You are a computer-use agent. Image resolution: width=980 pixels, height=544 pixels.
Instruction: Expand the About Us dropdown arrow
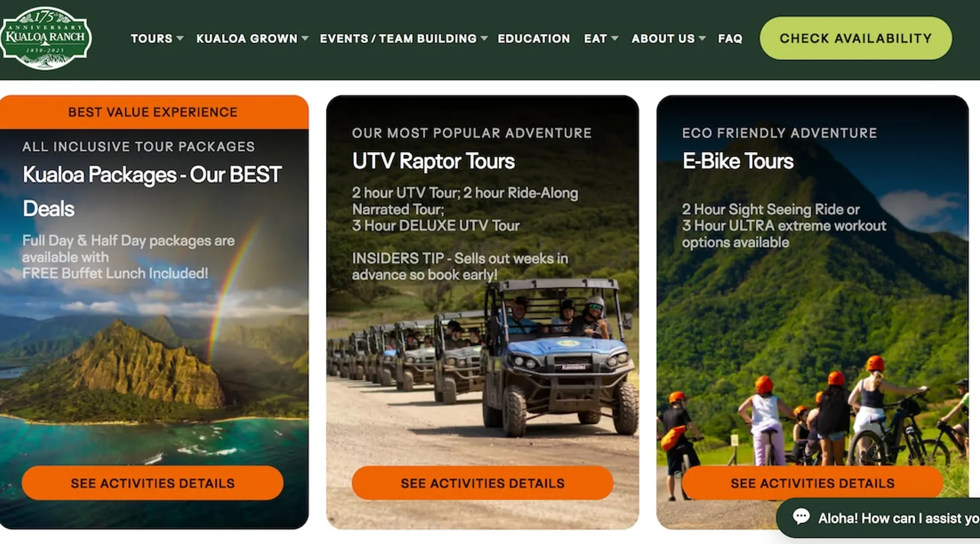702,39
